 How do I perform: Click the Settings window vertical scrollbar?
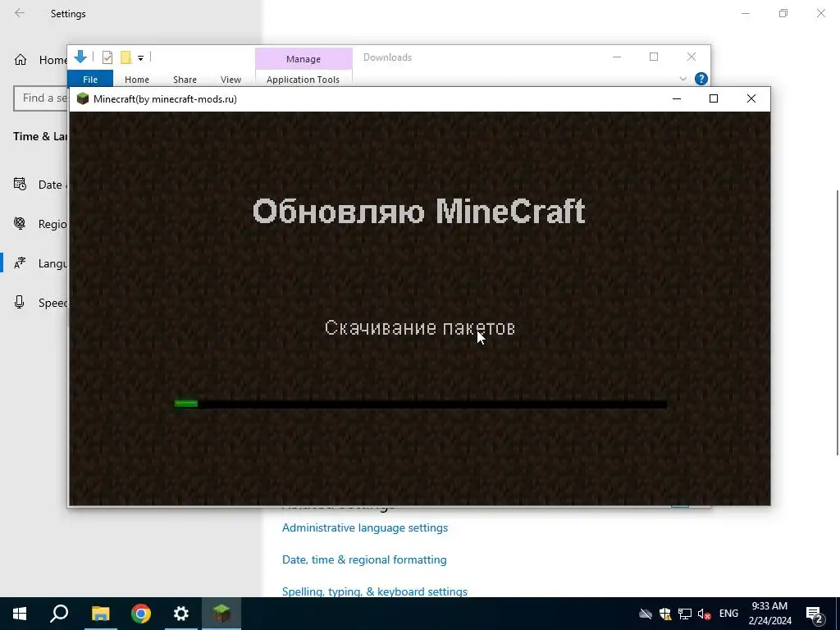(x=837, y=322)
